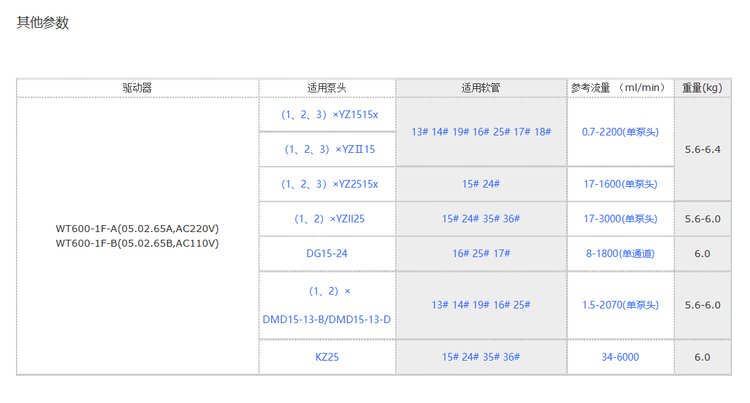
Task: Open the DMD15-13-B/DMD15-13-D pump head link
Action: [x=326, y=319]
